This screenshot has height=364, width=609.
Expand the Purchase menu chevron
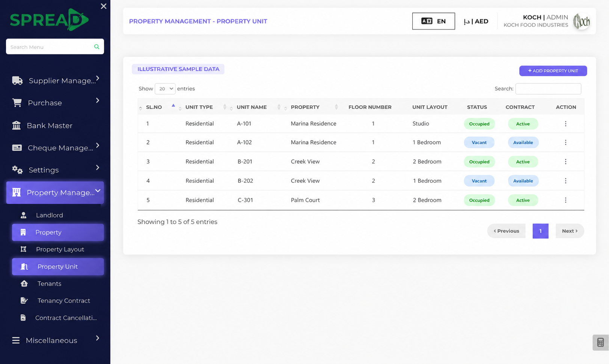pyautogui.click(x=98, y=100)
